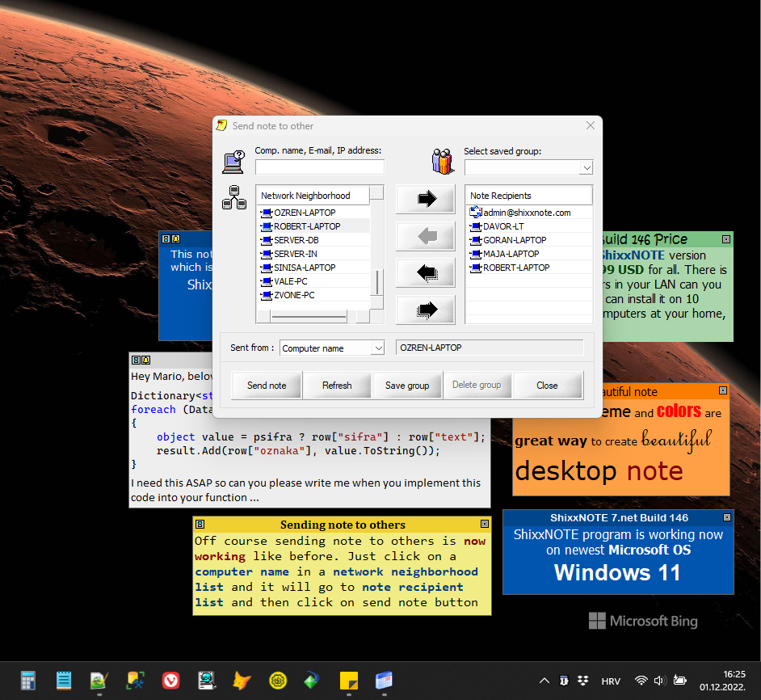Click the double right arrow add-all button
The image size is (761, 700).
pyautogui.click(x=425, y=309)
